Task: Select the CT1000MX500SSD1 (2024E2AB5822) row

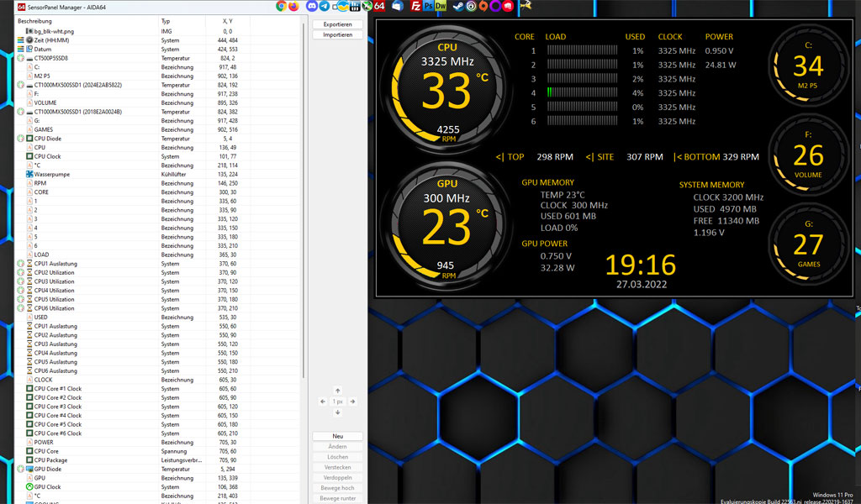Action: (x=158, y=85)
